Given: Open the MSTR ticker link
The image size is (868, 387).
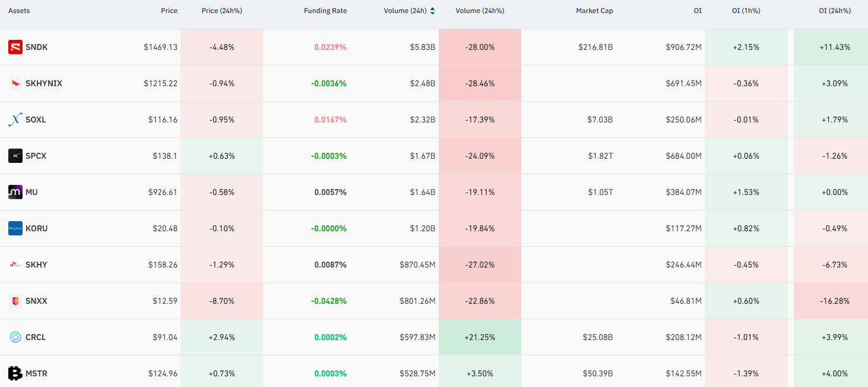Looking at the screenshot, I should [36, 373].
